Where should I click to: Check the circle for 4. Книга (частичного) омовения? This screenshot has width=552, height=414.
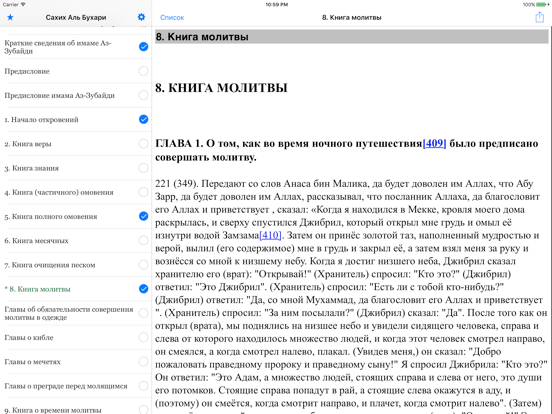pos(143,192)
